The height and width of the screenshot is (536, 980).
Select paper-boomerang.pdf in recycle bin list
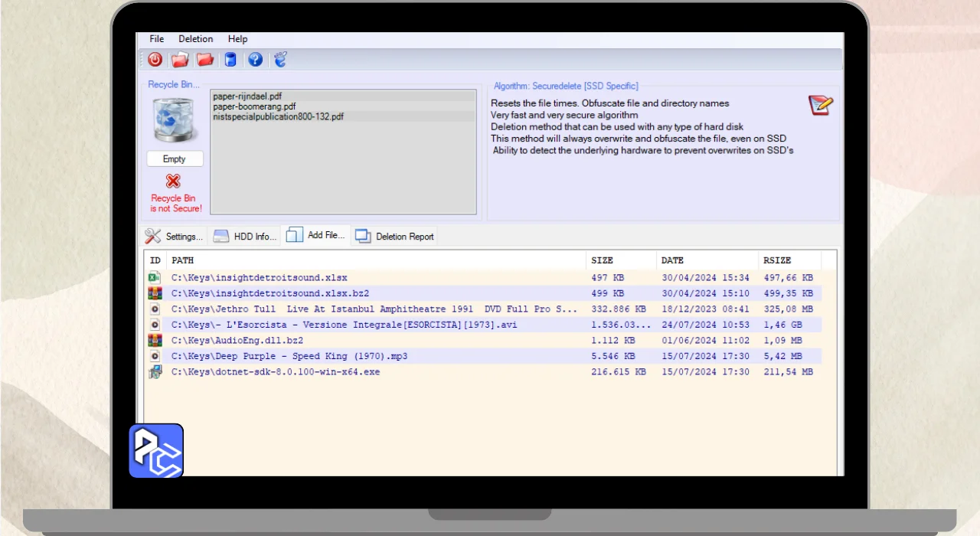point(254,106)
